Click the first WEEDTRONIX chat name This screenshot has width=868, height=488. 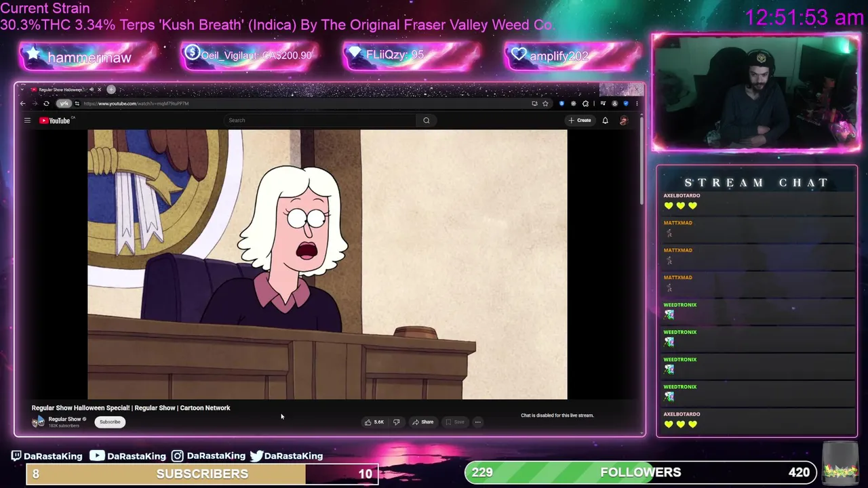[679, 305]
